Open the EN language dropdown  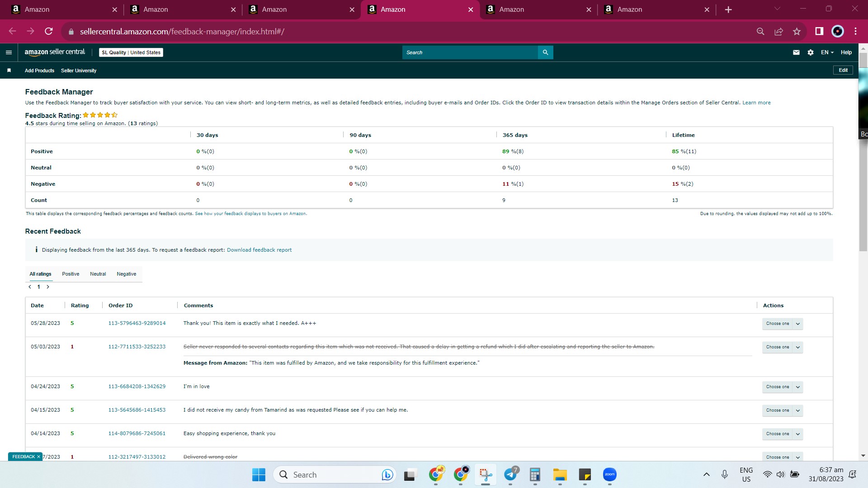point(827,52)
